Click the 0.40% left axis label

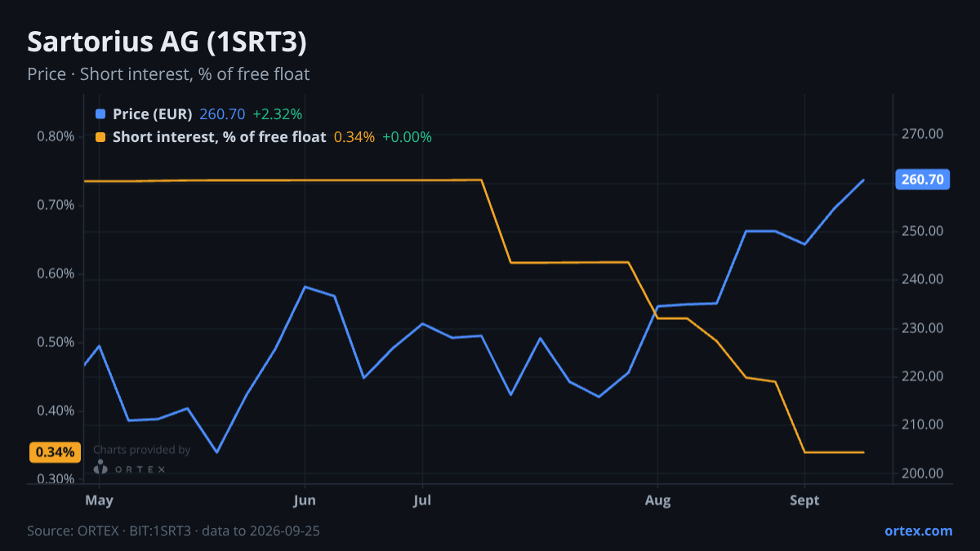[x=56, y=411]
